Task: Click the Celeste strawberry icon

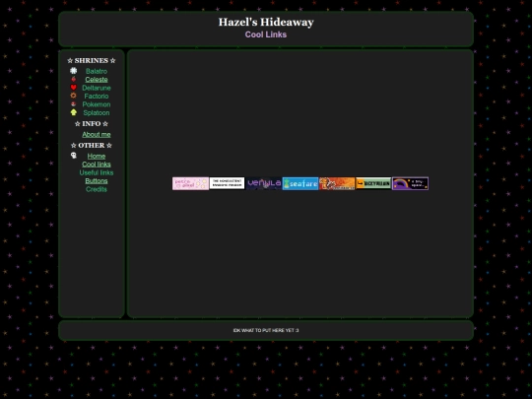Action: pos(74,79)
